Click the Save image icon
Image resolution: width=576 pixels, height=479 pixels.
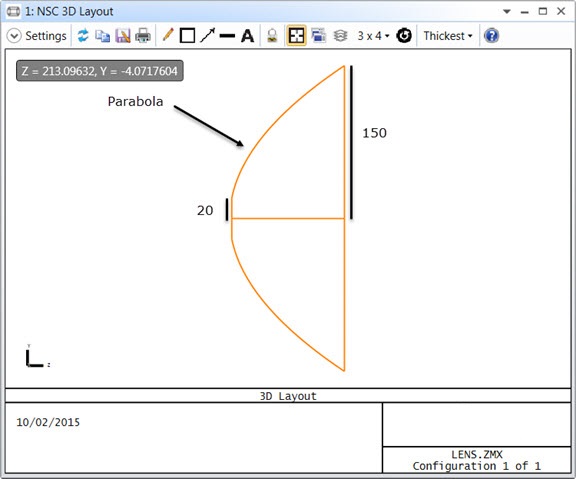(x=123, y=36)
